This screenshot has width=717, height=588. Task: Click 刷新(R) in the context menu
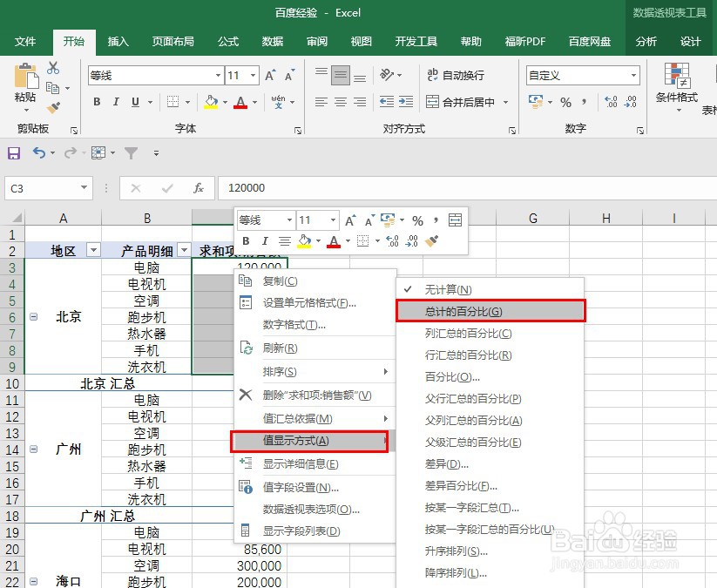pos(315,348)
